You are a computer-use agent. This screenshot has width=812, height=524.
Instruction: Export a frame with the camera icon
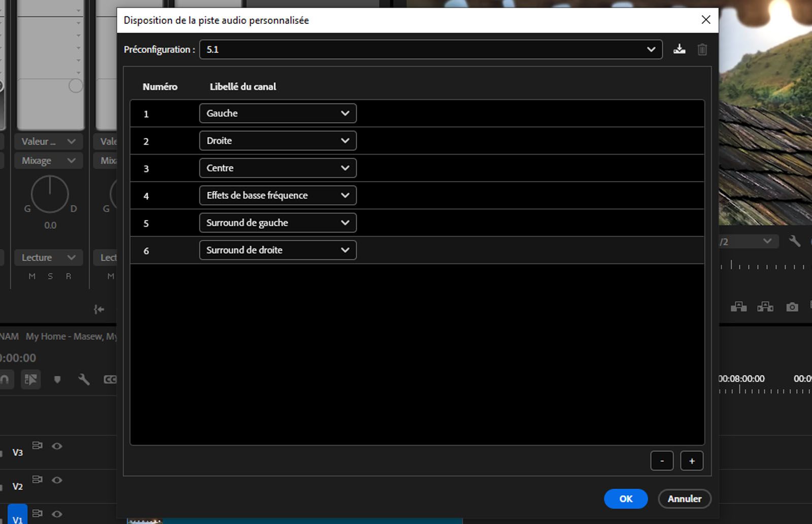[792, 307]
